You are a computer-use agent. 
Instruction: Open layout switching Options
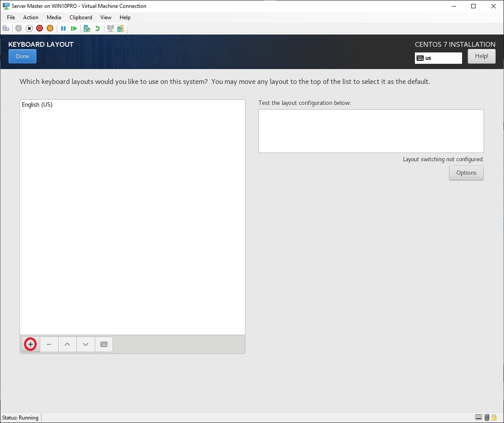[x=466, y=173]
